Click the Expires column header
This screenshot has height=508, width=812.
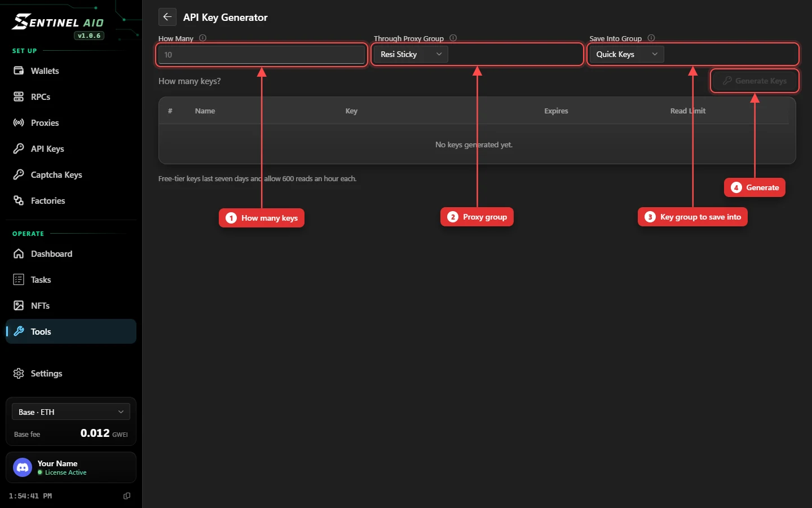pyautogui.click(x=556, y=111)
